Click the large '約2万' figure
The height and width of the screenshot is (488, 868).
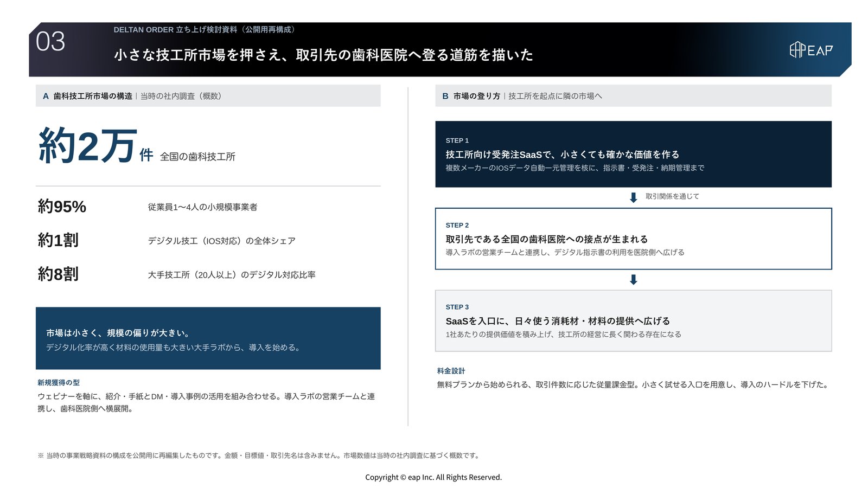pos(87,145)
